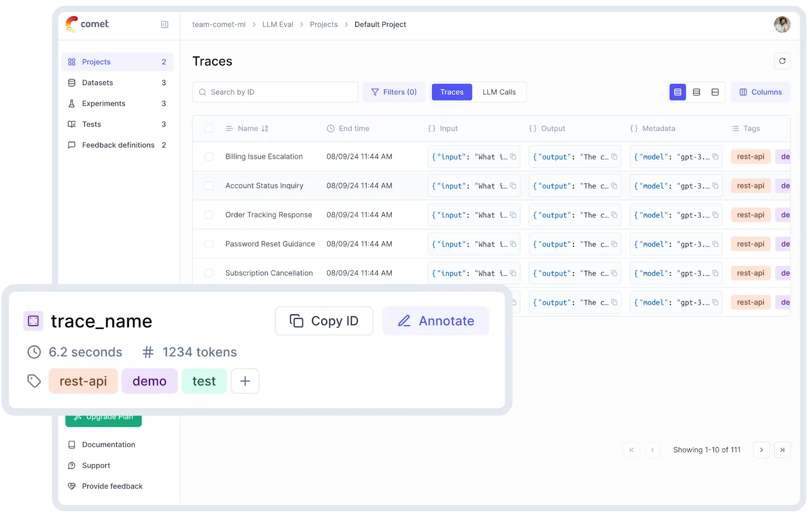
Task: Add a new tag with the plus button
Action: (x=245, y=381)
